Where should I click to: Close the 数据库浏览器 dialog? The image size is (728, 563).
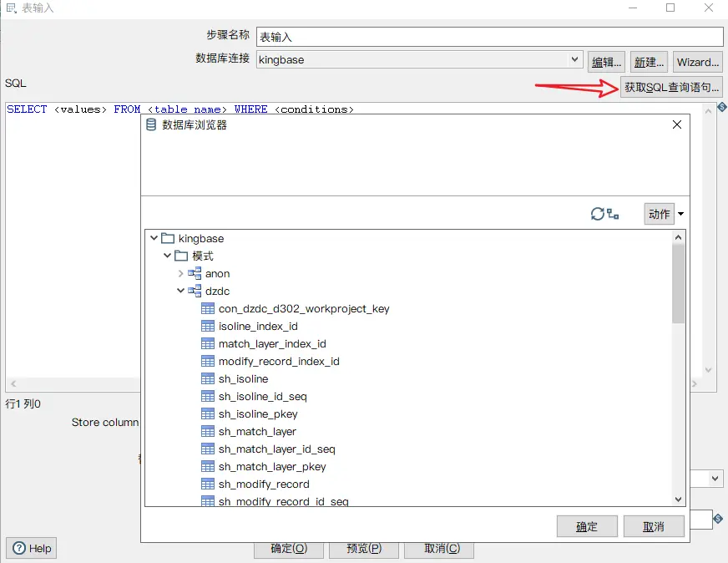[x=677, y=124]
